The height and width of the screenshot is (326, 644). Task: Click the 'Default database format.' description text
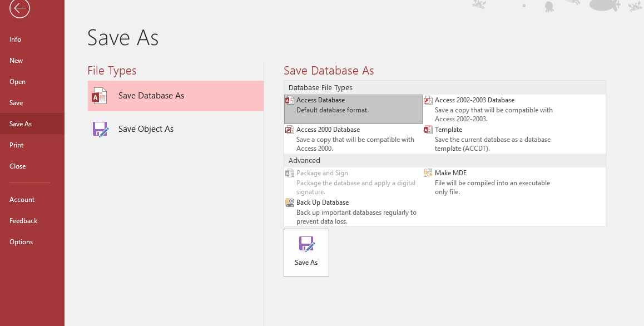[333, 110]
